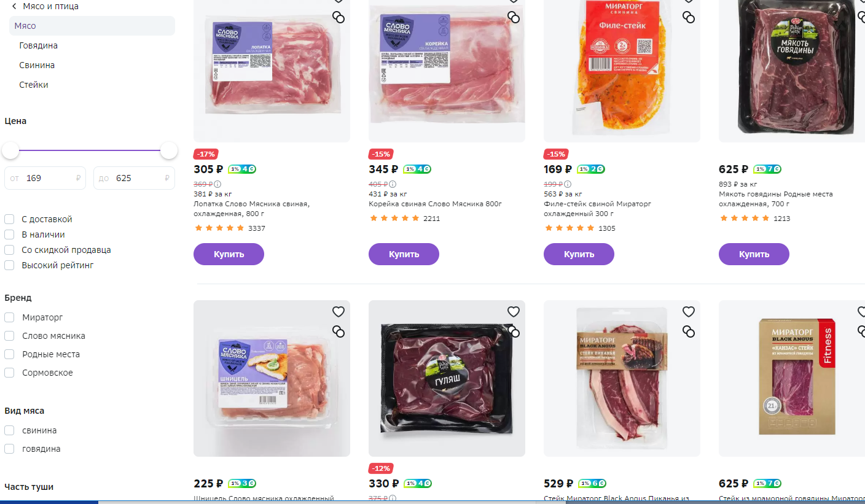865x504 pixels.
Task: Select the Свинина subcategory
Action: coord(37,65)
